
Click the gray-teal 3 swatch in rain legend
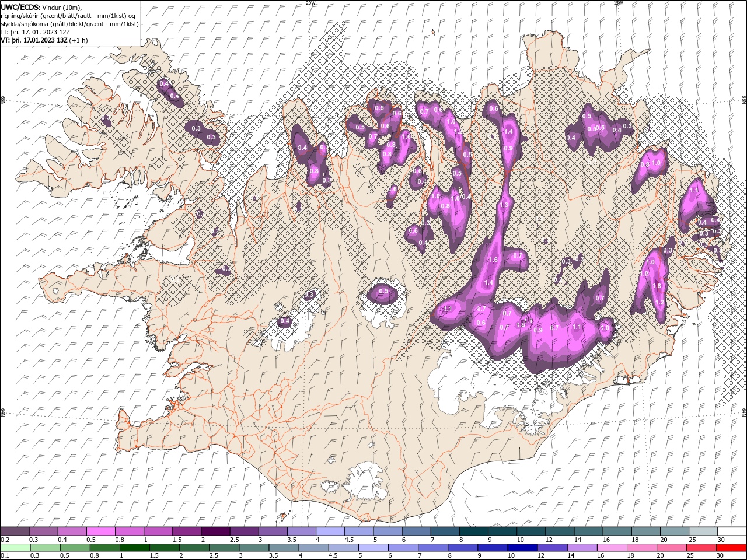[253, 548]
